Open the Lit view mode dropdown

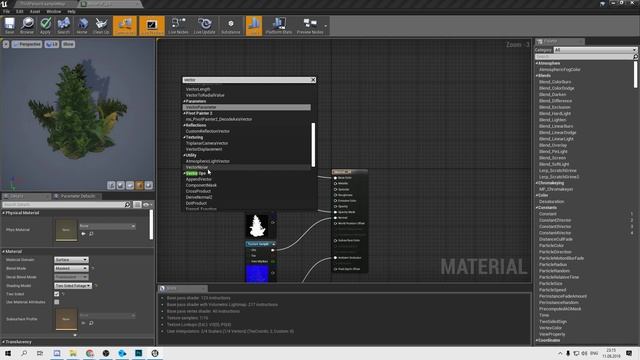pyautogui.click(x=52, y=44)
